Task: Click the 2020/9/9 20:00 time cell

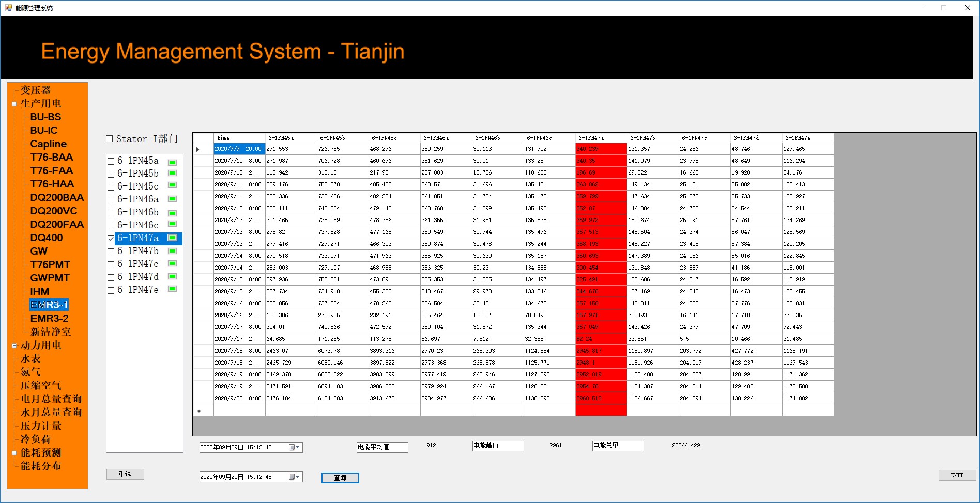Action: 239,149
